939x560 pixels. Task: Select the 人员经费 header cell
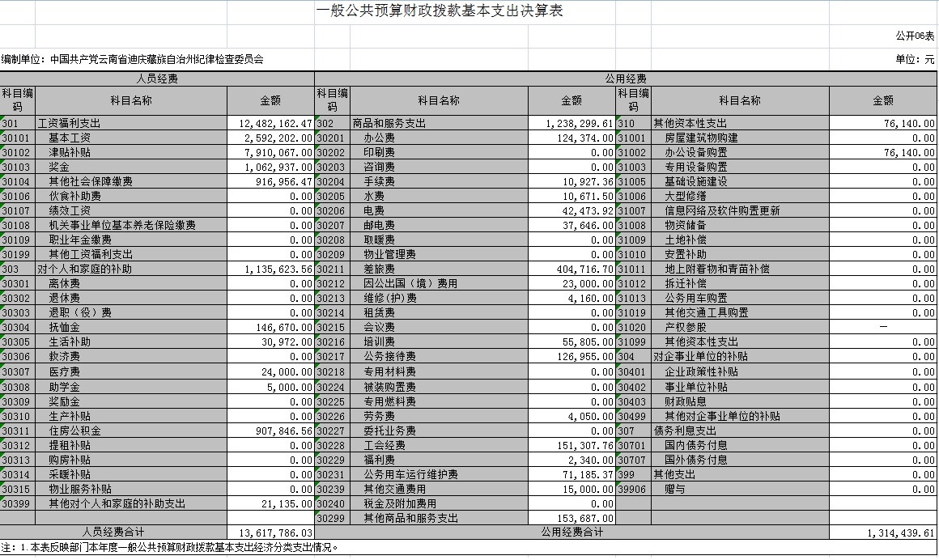[x=157, y=79]
